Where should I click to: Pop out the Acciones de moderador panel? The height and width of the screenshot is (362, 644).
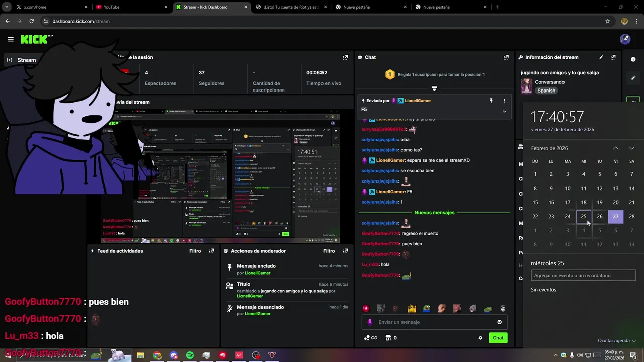(x=345, y=251)
